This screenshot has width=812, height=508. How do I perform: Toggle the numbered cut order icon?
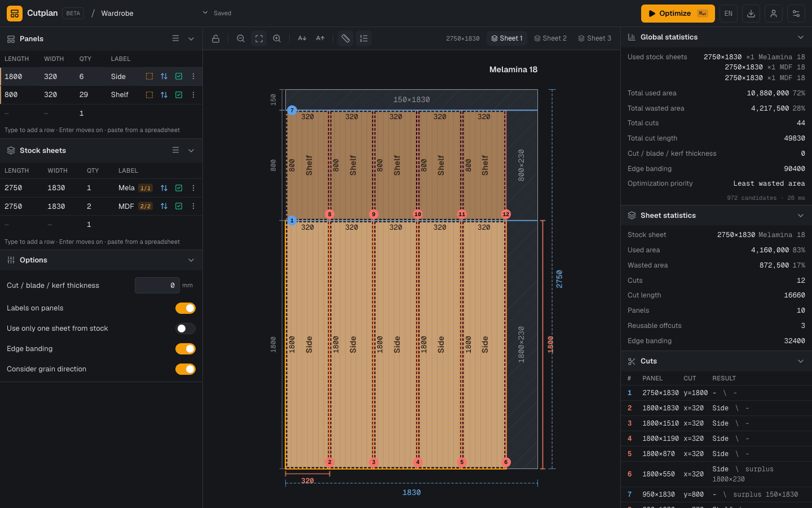point(364,38)
